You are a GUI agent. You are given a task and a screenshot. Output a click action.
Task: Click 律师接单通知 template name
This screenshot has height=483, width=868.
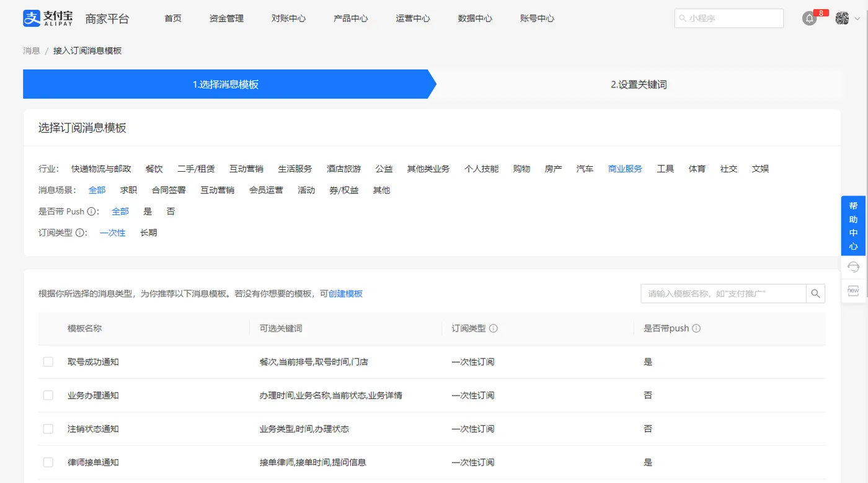pos(93,463)
